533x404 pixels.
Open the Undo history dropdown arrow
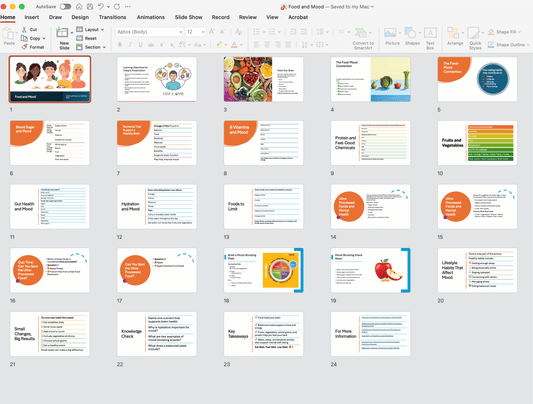[x=108, y=7]
